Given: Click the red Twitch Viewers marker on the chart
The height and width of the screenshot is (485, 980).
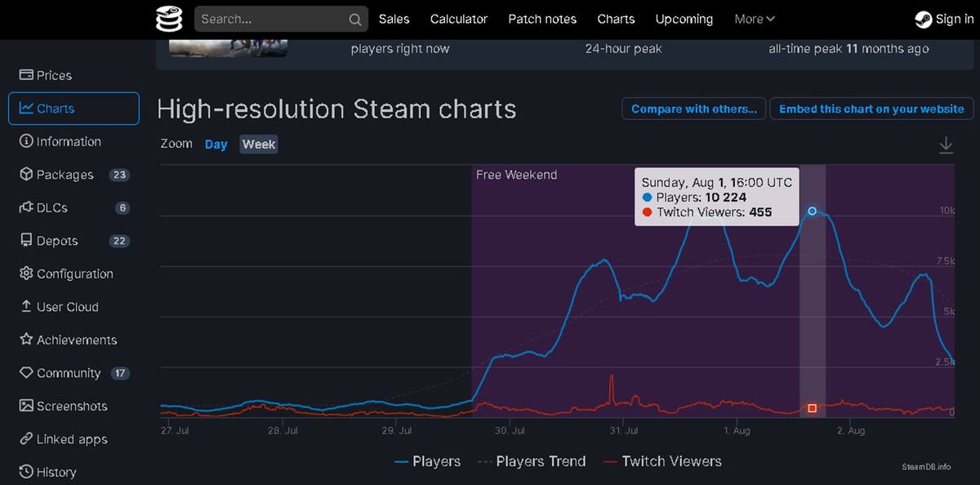Looking at the screenshot, I should 813,407.
